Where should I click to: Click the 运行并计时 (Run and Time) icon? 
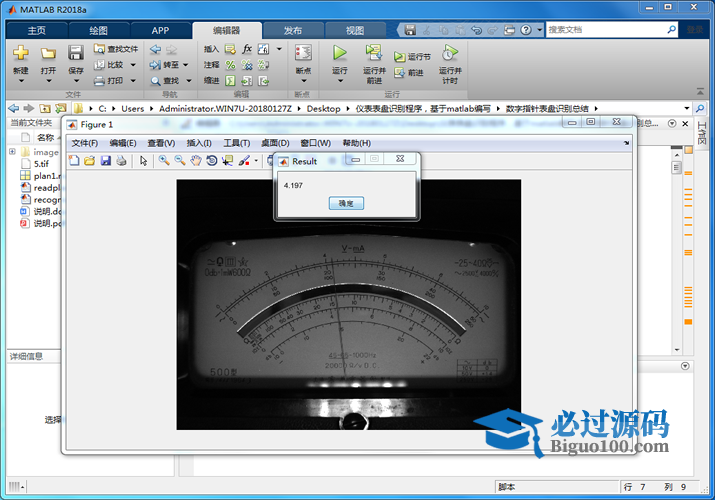click(450, 53)
